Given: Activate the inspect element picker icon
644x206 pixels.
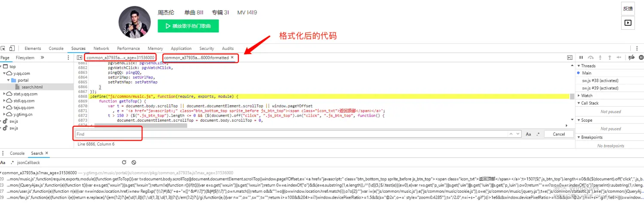Looking at the screenshot, I should tap(3, 49).
